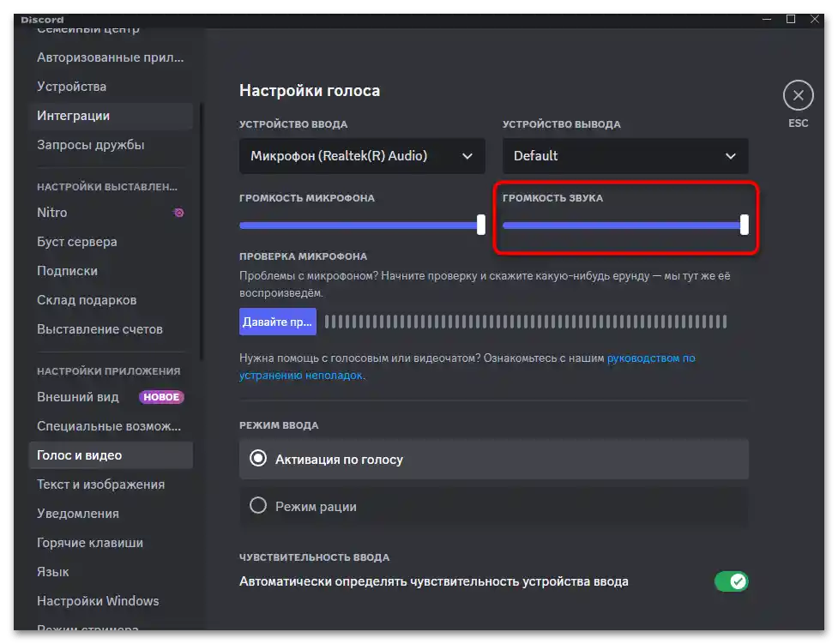Open the troubleshooting guide link
Viewport: 838px width, 644px height.
(x=652, y=359)
